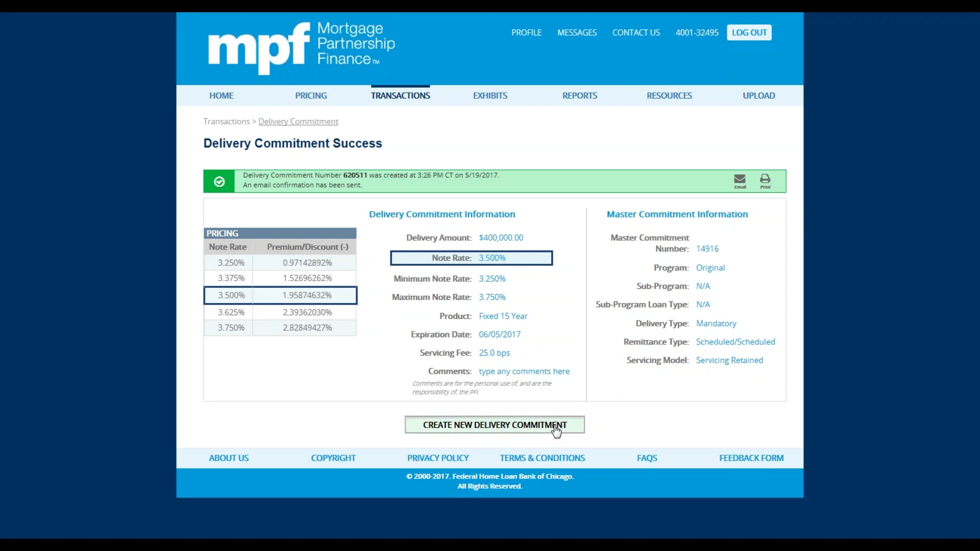The width and height of the screenshot is (980, 551).
Task: Open the PRICING tab
Action: click(x=311, y=95)
